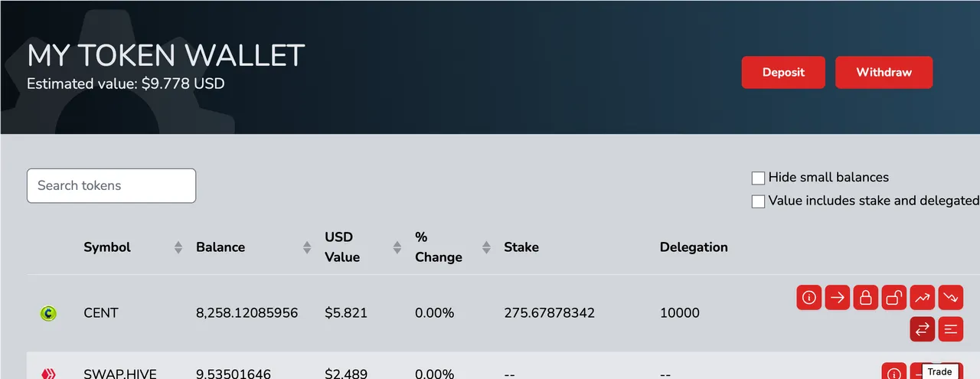Focus the Search tokens field

click(x=111, y=185)
